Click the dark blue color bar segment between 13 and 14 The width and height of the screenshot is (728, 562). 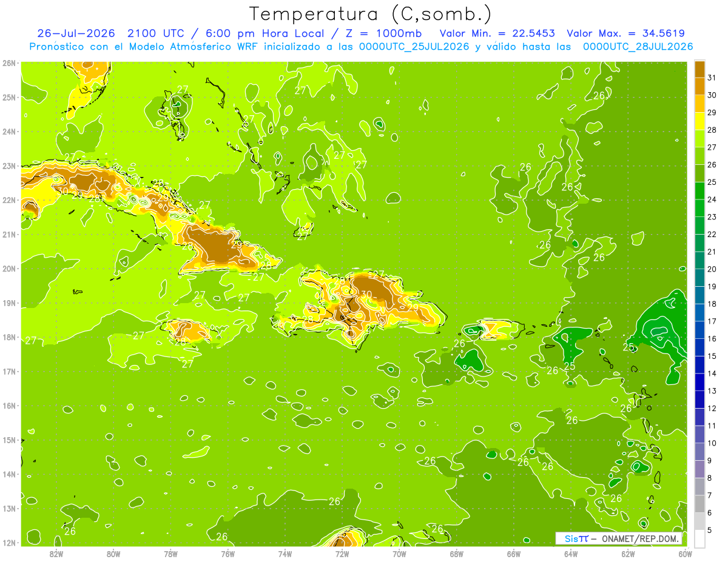point(699,382)
